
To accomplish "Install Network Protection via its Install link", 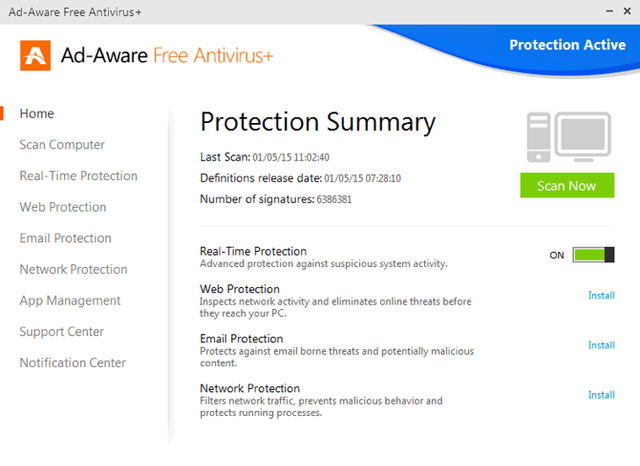I will pyautogui.click(x=601, y=395).
